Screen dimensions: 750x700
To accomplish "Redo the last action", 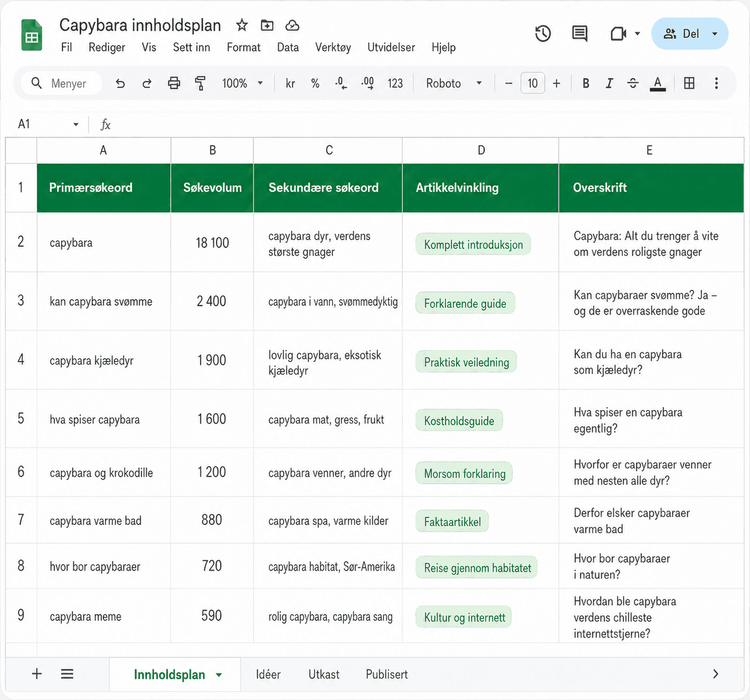I will point(147,83).
